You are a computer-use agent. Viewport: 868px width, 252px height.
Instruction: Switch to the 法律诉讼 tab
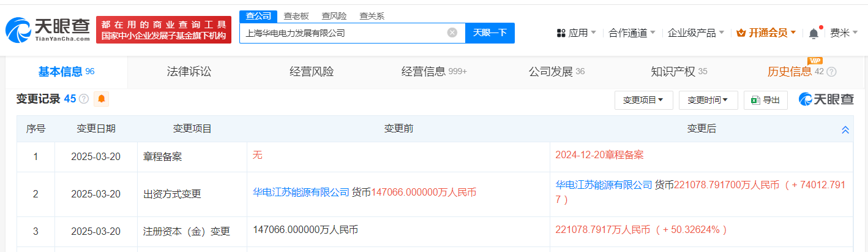point(189,72)
